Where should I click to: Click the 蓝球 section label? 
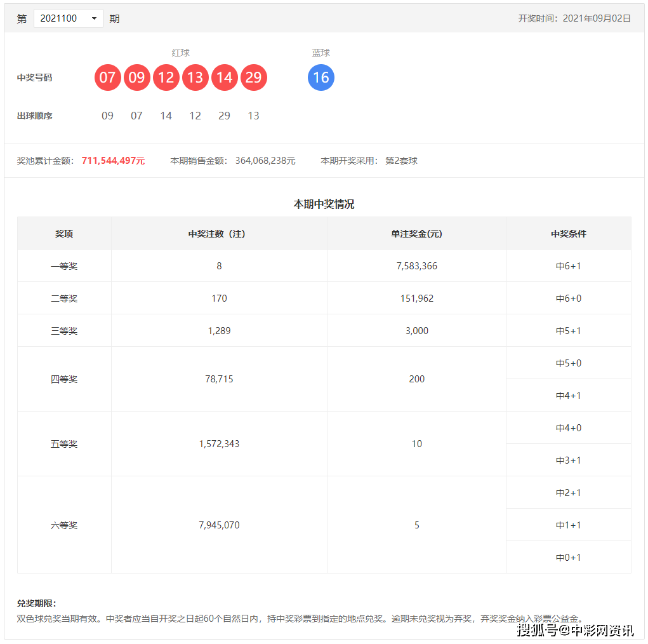[321, 53]
